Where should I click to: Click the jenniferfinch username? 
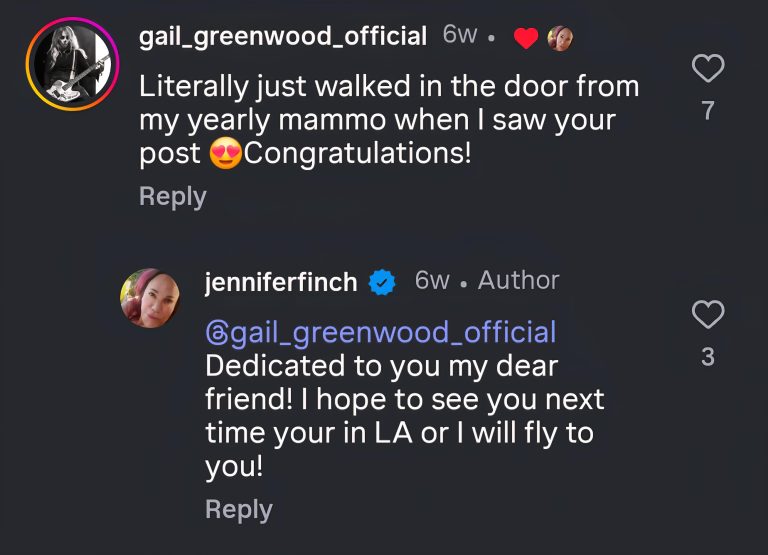pyautogui.click(x=280, y=283)
